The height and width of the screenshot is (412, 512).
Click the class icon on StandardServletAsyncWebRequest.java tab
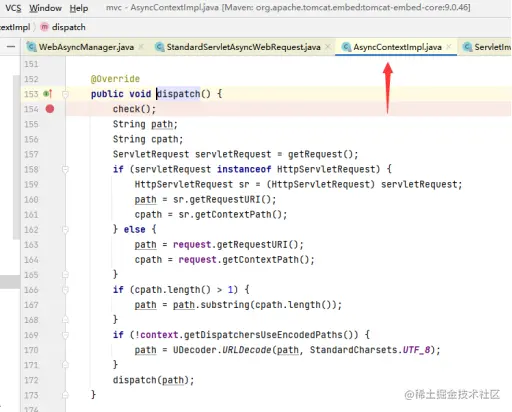[x=160, y=47]
